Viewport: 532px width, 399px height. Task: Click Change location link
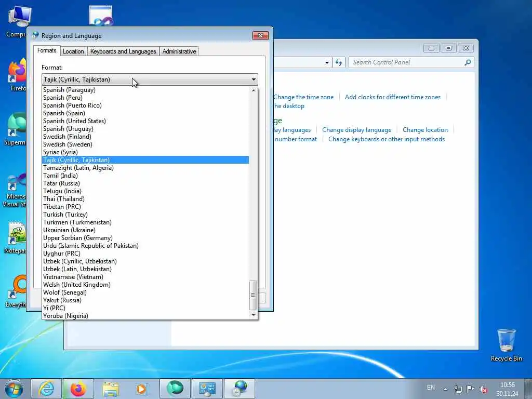click(x=425, y=130)
